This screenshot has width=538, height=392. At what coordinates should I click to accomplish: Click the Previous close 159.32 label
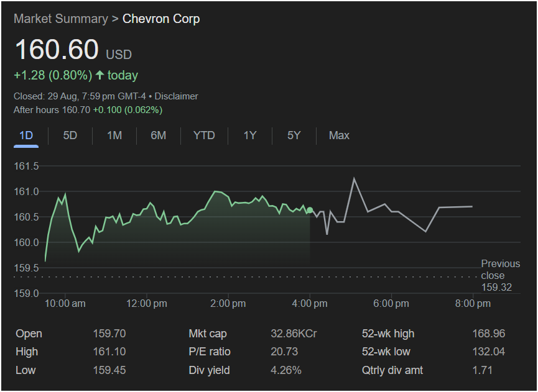click(x=499, y=275)
